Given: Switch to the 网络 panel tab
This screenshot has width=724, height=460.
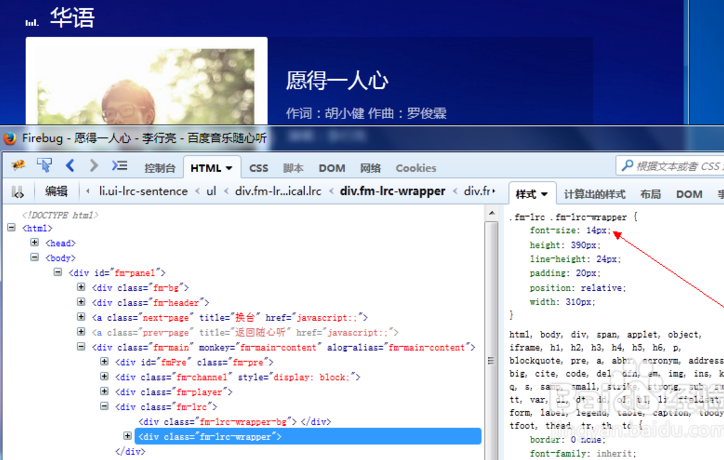Looking at the screenshot, I should pyautogui.click(x=370, y=168).
